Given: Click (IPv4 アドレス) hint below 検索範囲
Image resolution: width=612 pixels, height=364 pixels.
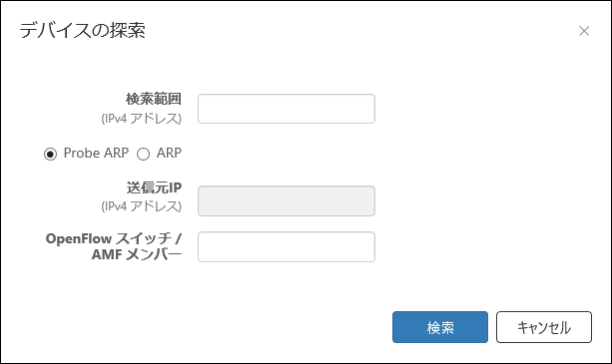Looking at the screenshot, I should pos(142,118).
